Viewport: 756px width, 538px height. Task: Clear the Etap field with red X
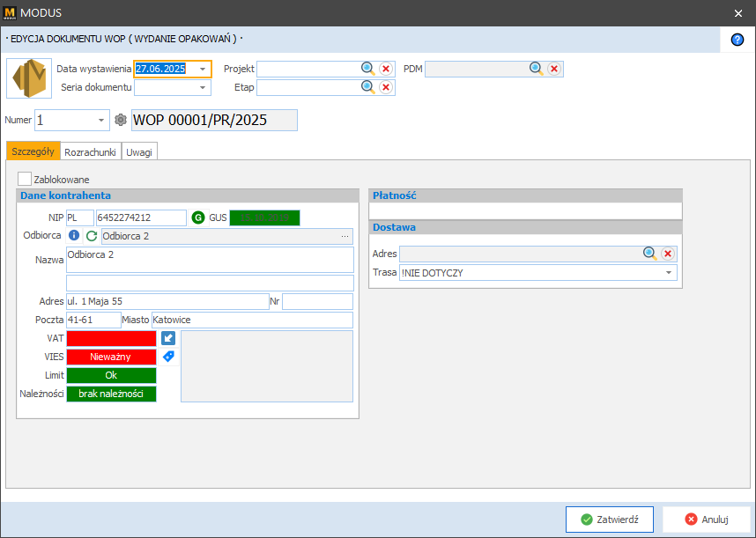(386, 87)
